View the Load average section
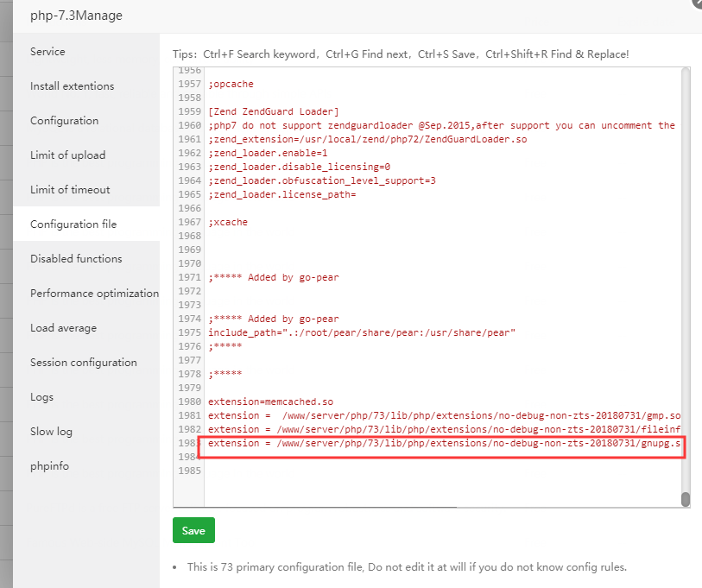The height and width of the screenshot is (588, 702). [x=63, y=328]
